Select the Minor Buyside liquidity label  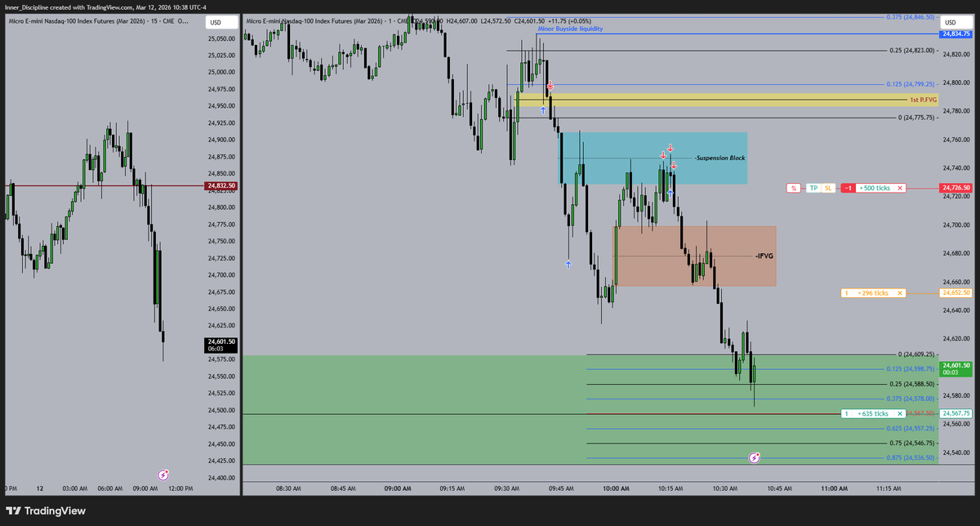click(570, 29)
